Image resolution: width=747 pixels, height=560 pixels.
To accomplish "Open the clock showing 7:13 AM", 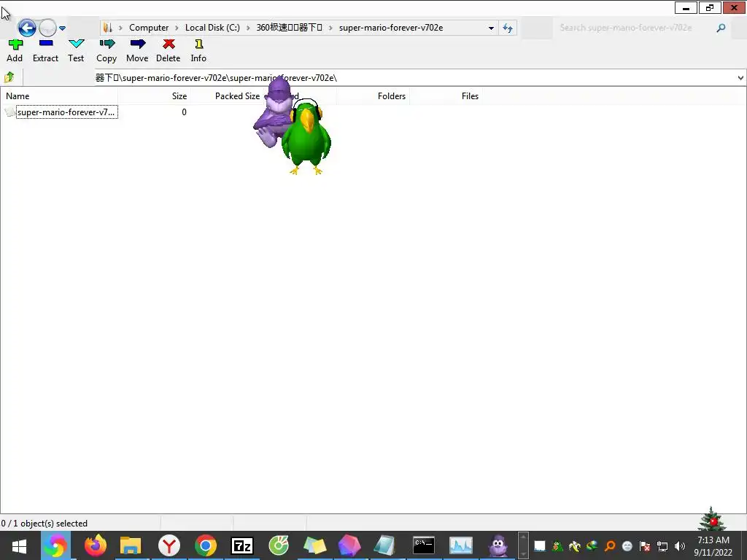I will pos(713,545).
